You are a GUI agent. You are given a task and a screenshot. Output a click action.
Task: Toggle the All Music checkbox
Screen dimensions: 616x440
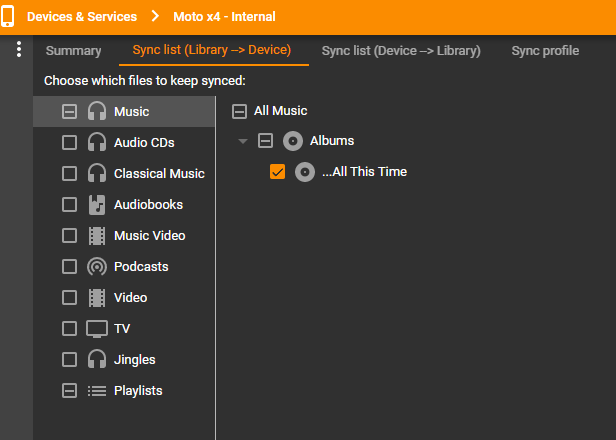point(239,111)
